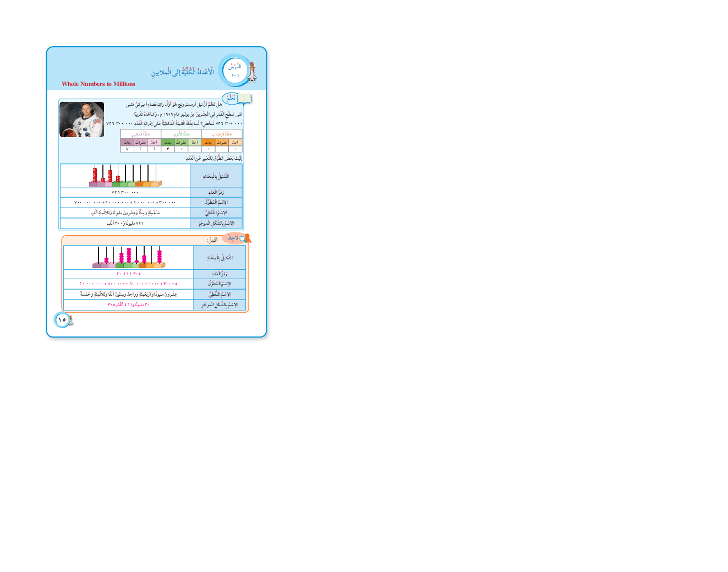This screenshot has height=572, width=728.
Task: Click the pink short-form name in the last row
Action: [129, 304]
